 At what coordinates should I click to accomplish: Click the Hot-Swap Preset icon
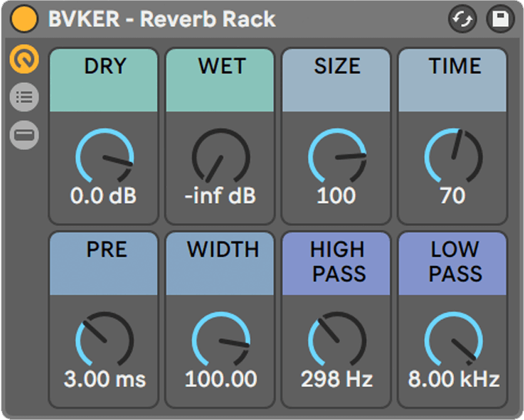coord(462,18)
